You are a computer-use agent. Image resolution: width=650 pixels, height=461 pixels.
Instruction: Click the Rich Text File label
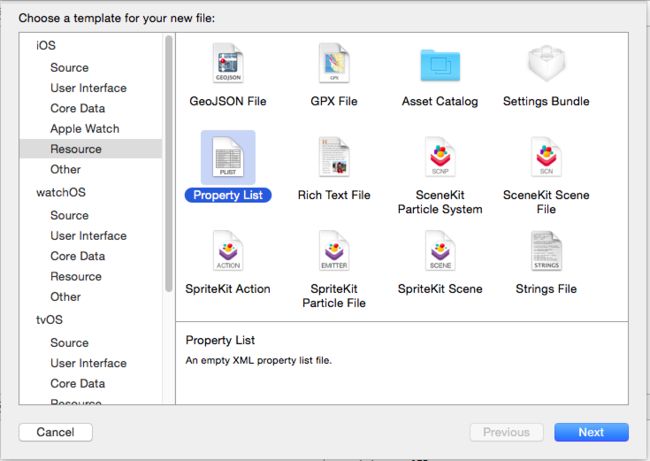[334, 195]
